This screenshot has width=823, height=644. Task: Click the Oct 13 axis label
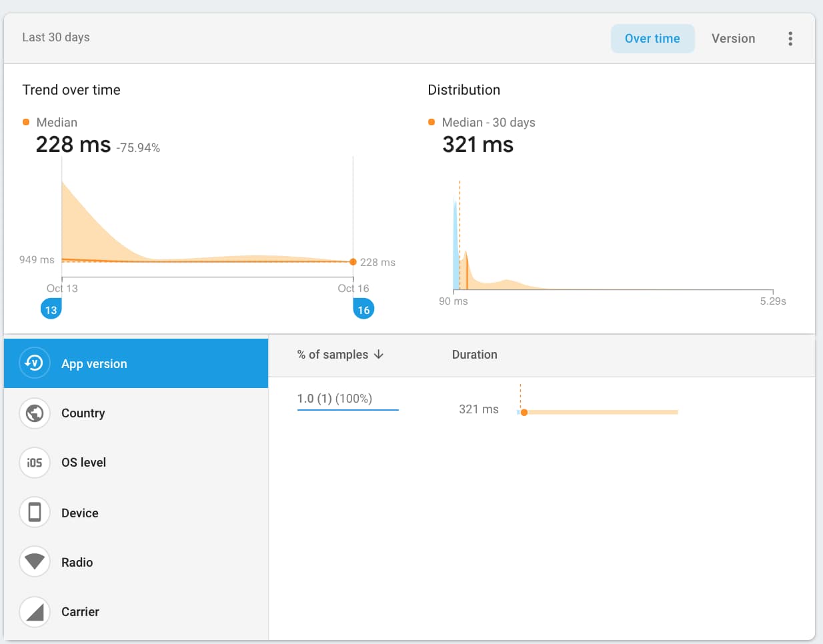(x=62, y=289)
